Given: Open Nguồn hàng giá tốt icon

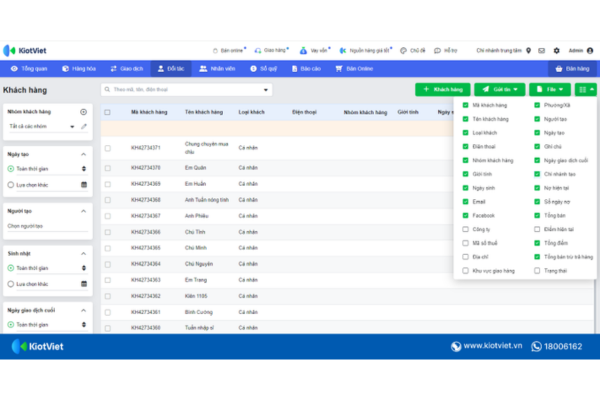Looking at the screenshot, I should [343, 51].
